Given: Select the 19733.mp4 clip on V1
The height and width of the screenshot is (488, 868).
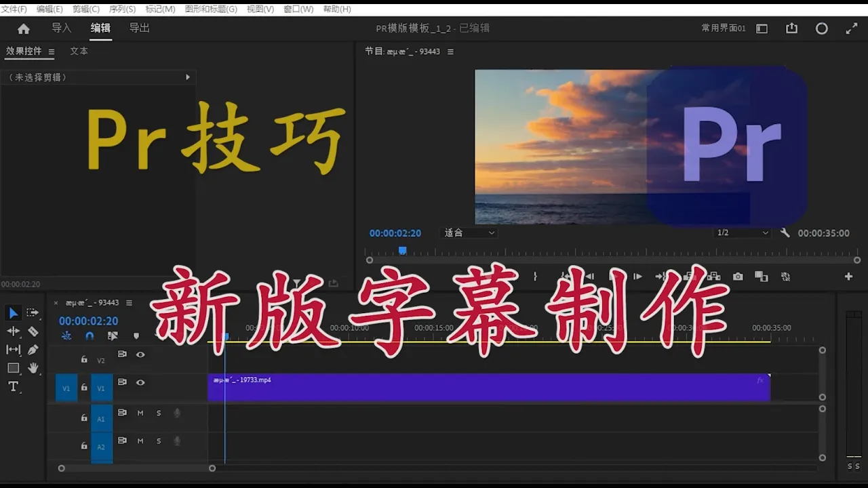Looking at the screenshot, I should point(489,388).
